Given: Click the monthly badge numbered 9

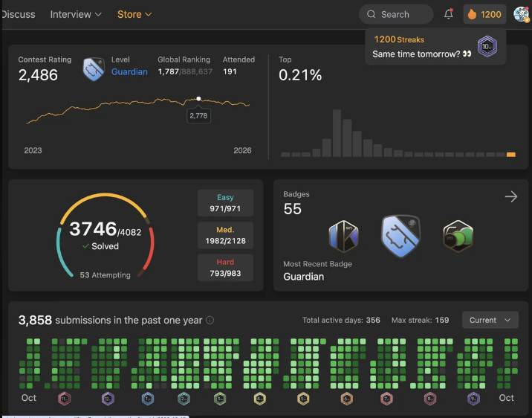Looking at the screenshot, I should tap(473, 399).
